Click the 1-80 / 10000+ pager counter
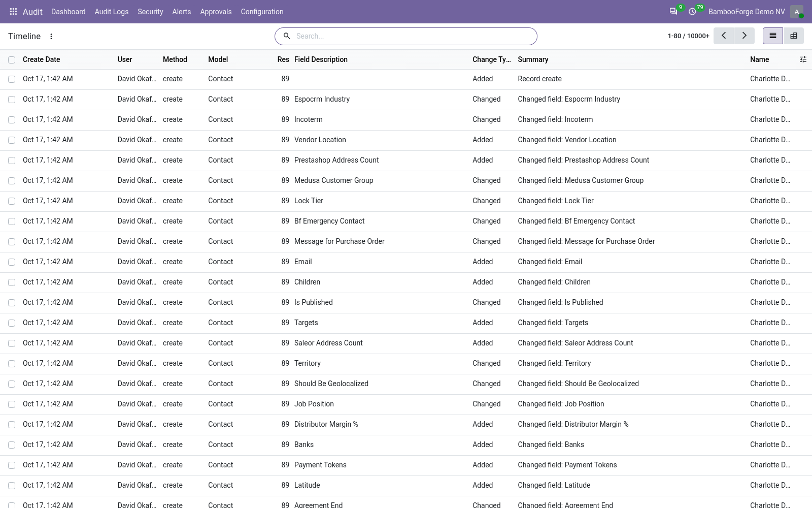Screen dimensions: 812x508 pyautogui.click(x=689, y=36)
